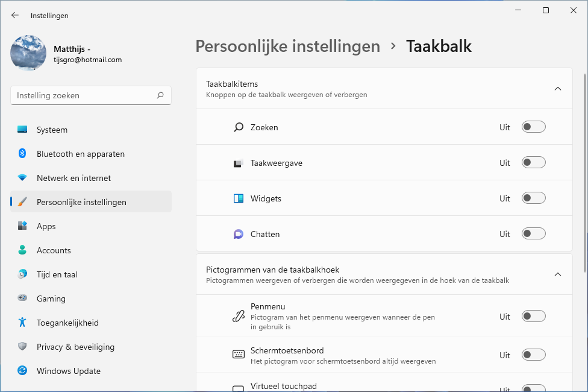The width and height of the screenshot is (588, 392).
Task: Collapse the Taakbalkitems section
Action: pos(557,89)
